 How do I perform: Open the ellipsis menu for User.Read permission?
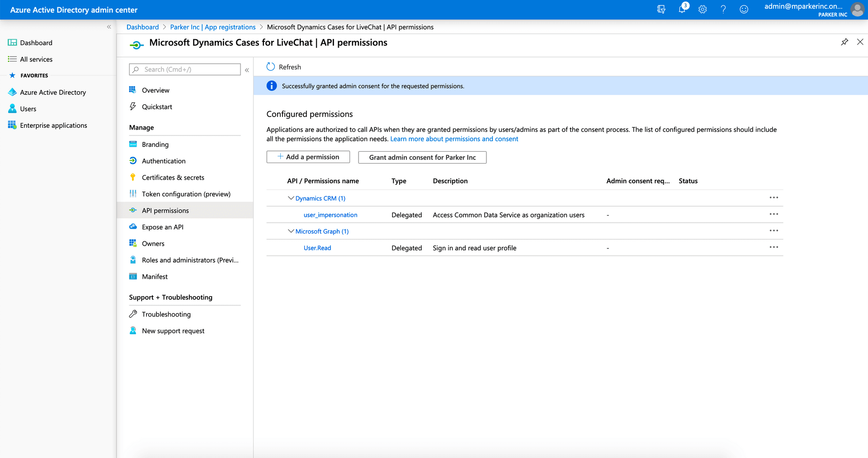coord(774,247)
